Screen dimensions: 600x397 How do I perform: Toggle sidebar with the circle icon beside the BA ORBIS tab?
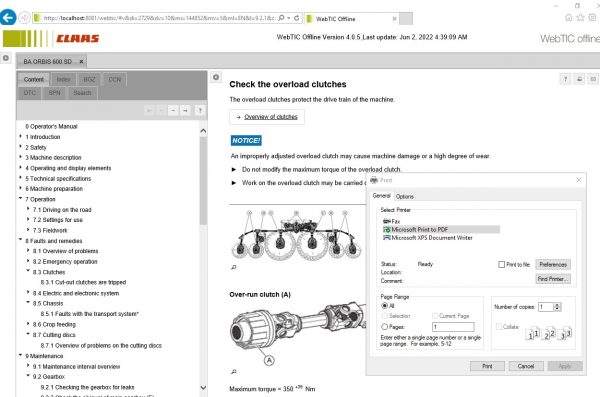coord(6,58)
